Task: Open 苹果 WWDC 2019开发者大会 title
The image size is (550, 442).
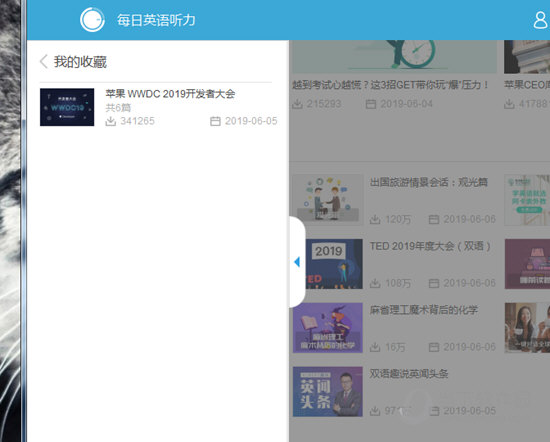Action: pos(170,94)
